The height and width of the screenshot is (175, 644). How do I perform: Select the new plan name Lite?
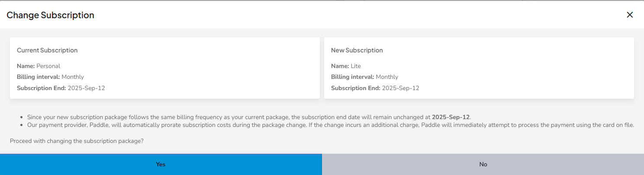(x=356, y=66)
